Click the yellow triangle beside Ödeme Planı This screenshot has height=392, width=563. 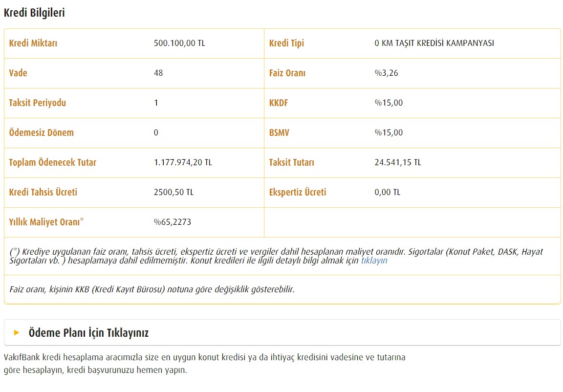click(x=17, y=333)
